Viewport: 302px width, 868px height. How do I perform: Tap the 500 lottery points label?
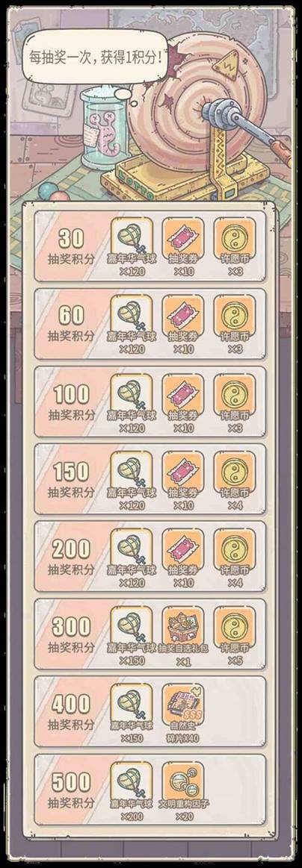coord(71,790)
